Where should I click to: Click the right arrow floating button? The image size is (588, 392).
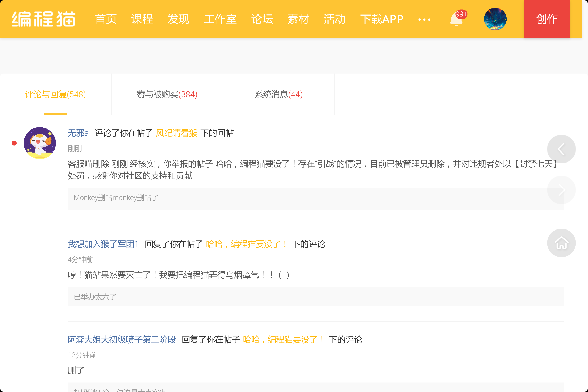click(x=561, y=190)
